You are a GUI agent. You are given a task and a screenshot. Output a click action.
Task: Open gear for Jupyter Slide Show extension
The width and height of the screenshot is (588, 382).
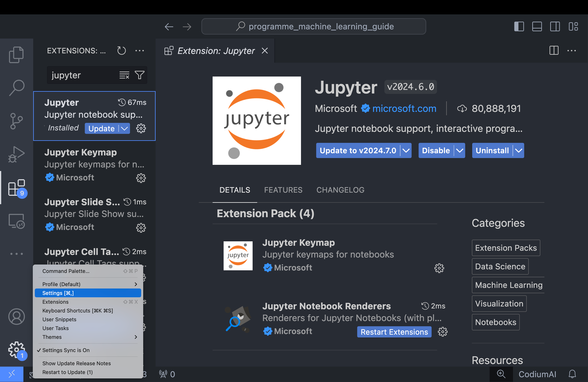pos(141,228)
